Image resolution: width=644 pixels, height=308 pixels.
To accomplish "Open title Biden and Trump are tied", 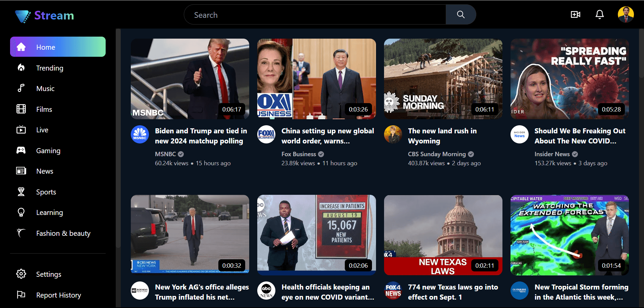I will tap(201, 136).
